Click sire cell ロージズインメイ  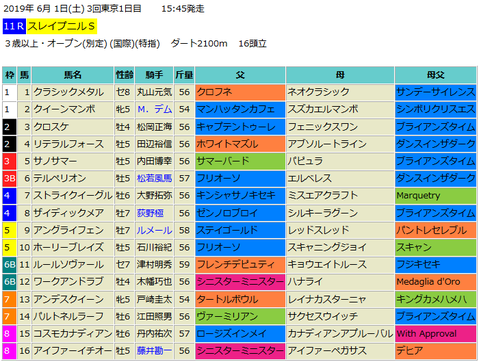pos(240,333)
